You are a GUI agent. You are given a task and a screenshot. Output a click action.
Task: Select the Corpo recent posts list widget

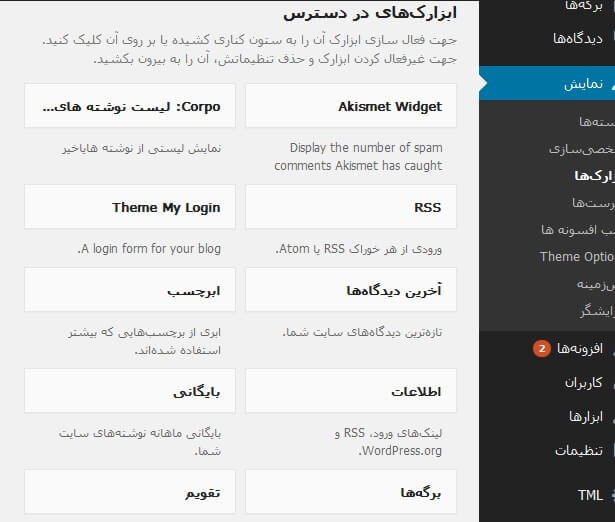click(x=130, y=106)
